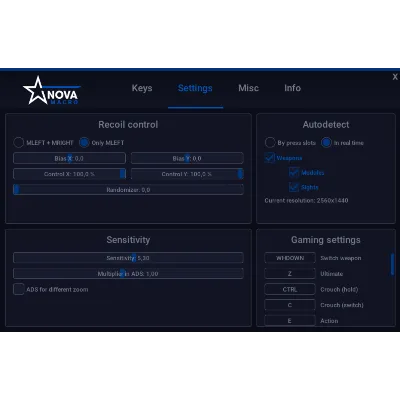The width and height of the screenshot is (400, 400).
Task: Click the Gaming settings heading
Action: 326,240
